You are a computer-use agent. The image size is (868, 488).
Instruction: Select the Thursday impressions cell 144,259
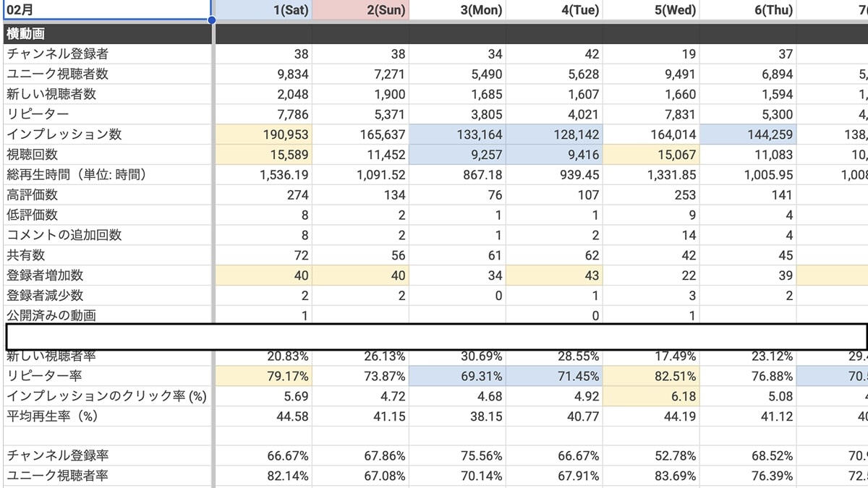click(749, 134)
